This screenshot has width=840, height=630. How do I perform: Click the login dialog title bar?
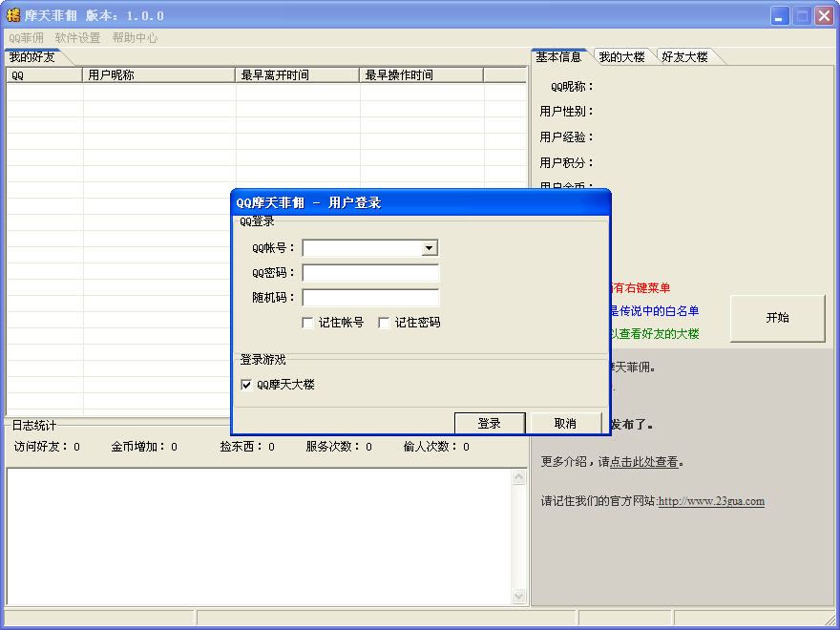click(x=421, y=202)
